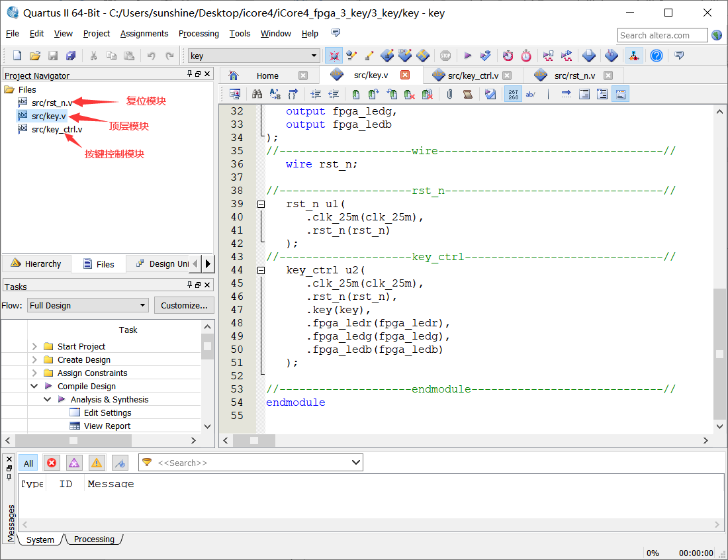The image size is (728, 560).
Task: Click the New file icon
Action: click(x=17, y=56)
